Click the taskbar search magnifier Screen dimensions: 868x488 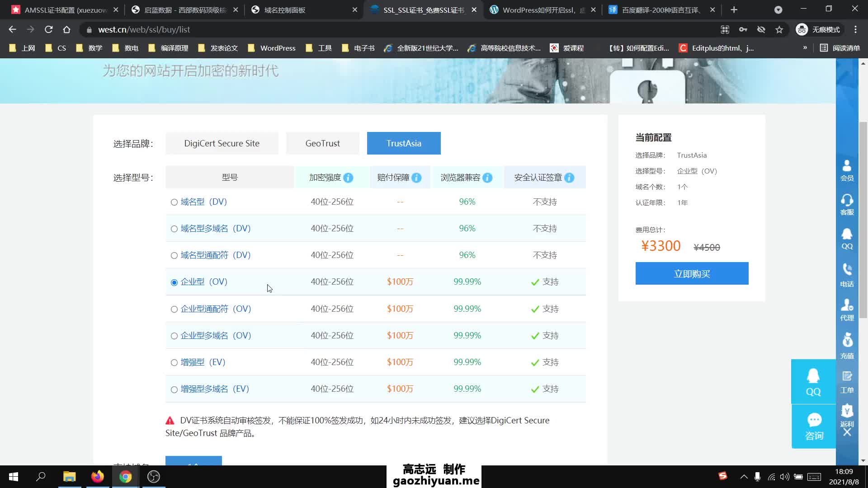tap(41, 477)
